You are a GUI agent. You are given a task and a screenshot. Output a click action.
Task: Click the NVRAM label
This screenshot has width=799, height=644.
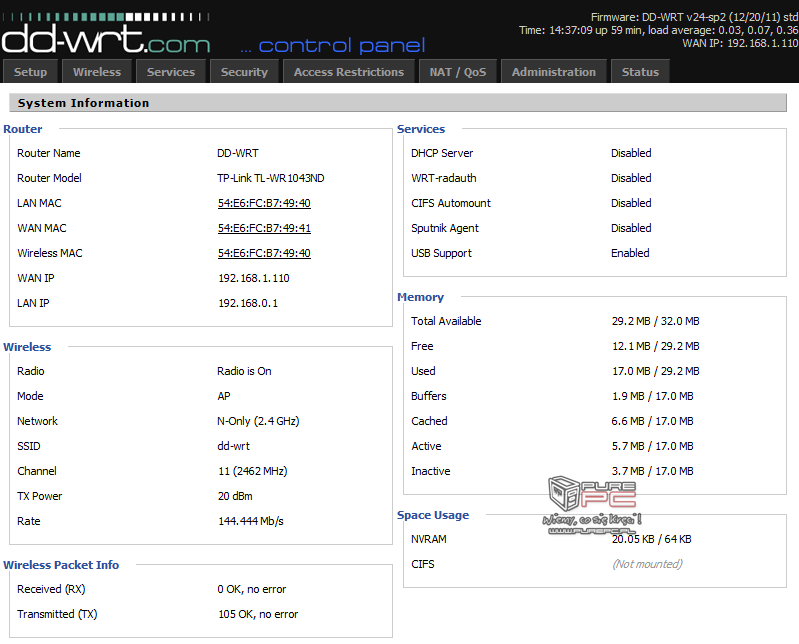429,539
